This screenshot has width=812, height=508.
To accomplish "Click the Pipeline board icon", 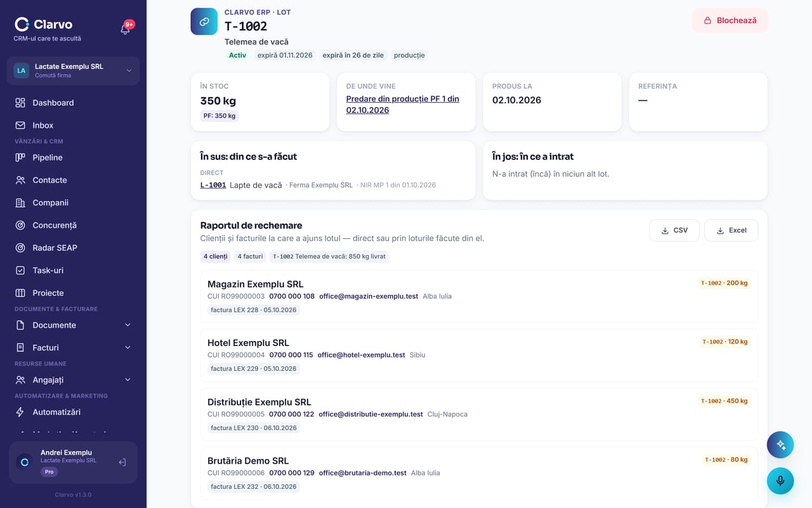I will coord(20,157).
